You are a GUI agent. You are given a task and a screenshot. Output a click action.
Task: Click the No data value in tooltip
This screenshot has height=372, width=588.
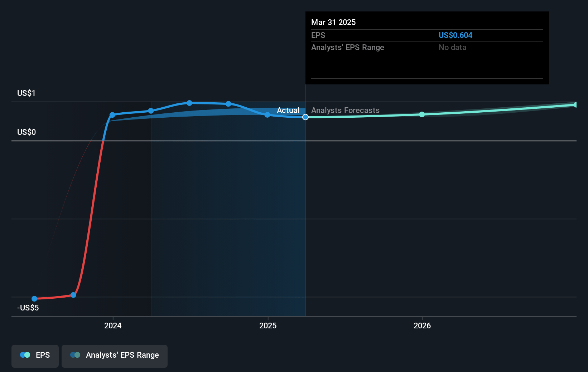453,47
